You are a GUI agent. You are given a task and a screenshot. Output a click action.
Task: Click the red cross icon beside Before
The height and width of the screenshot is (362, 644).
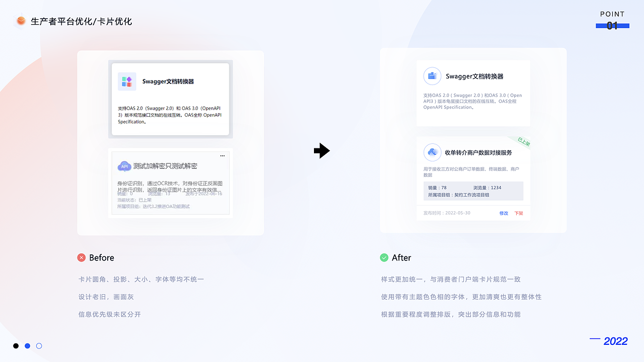click(82, 257)
